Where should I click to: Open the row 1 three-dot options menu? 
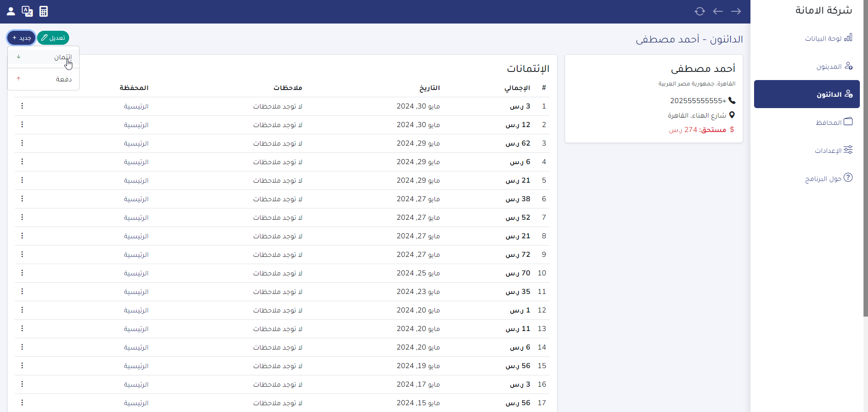[22, 106]
